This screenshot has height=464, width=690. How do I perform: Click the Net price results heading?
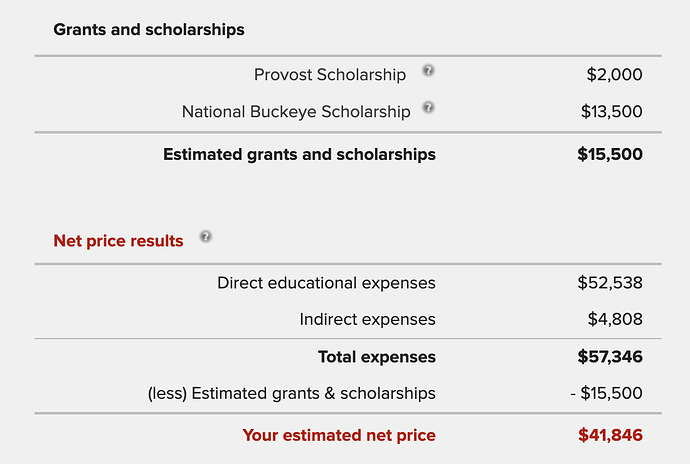pos(118,241)
